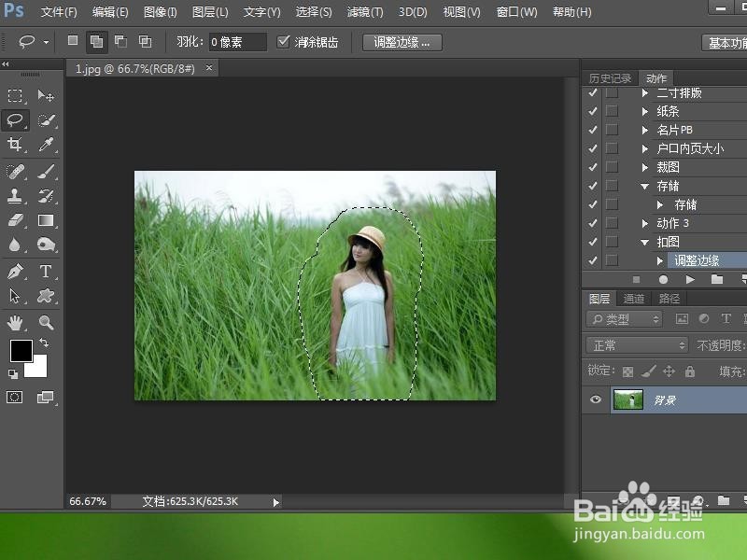Select the Quick Selection tool
Screen dimensions: 747x560
coord(46,120)
